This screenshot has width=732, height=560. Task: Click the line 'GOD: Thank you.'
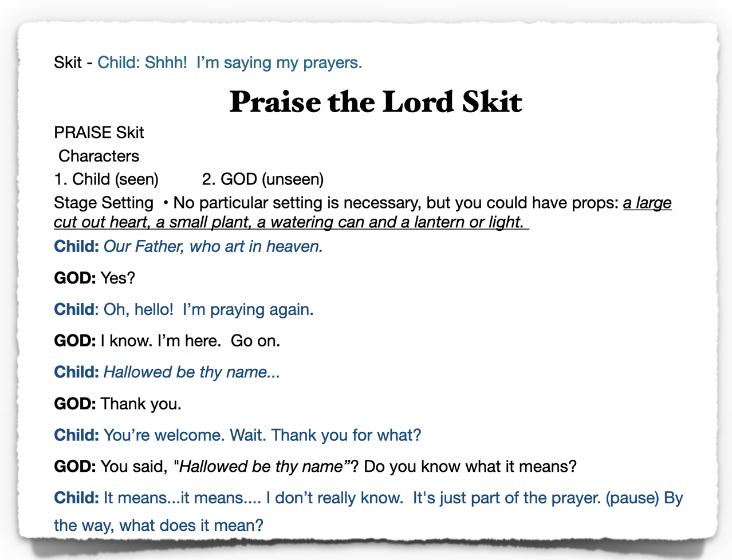pyautogui.click(x=117, y=404)
